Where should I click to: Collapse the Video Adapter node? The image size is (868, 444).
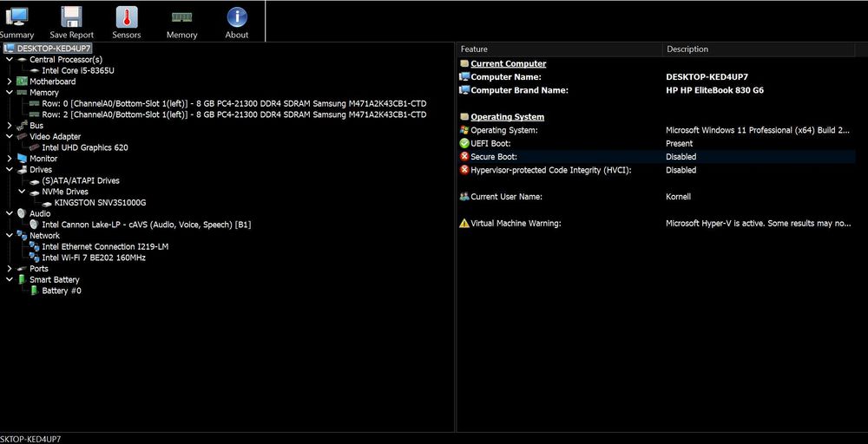(x=10, y=136)
